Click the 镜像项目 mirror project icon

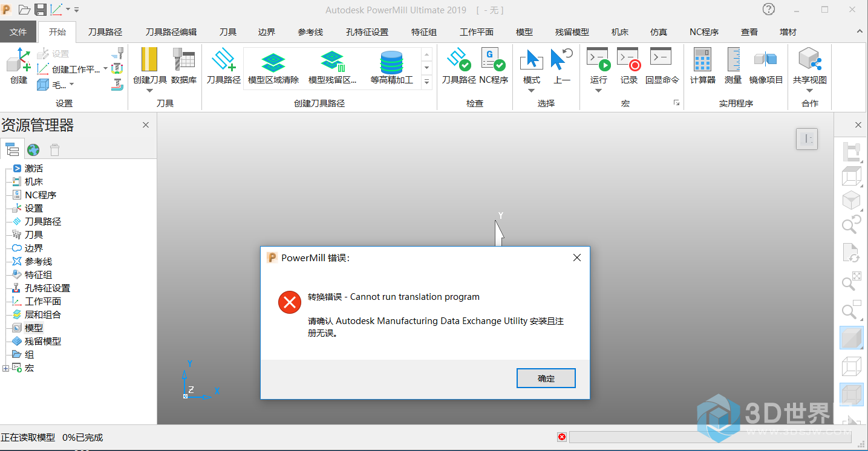(x=766, y=59)
